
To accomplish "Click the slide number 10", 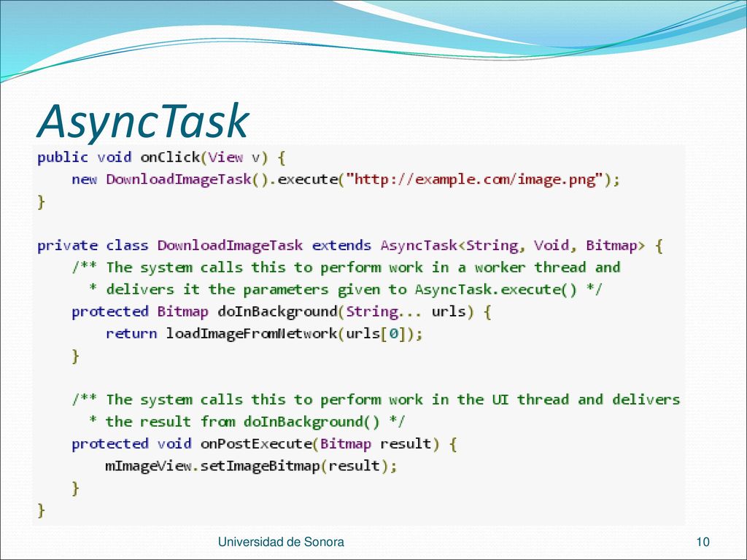I will (x=703, y=542).
